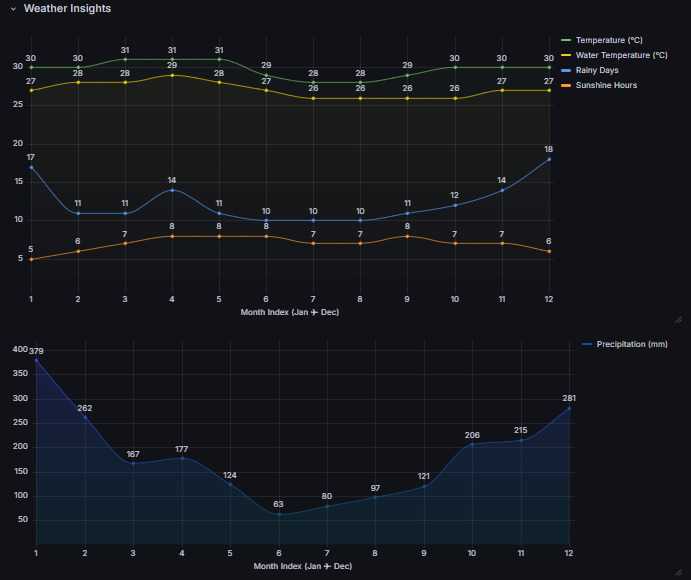
Task: Open the Precipitation legend color swatch
Action: (587, 344)
